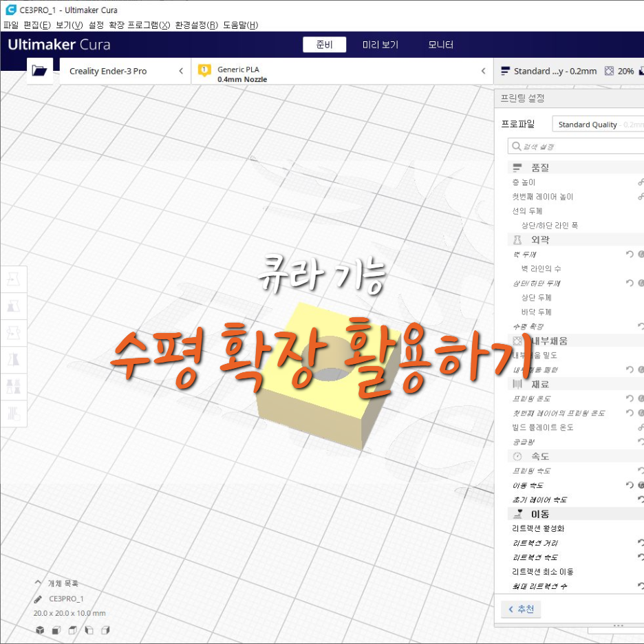This screenshot has height=644, width=644.
Task: Open the Generic PLA material selector
Action: [342, 71]
